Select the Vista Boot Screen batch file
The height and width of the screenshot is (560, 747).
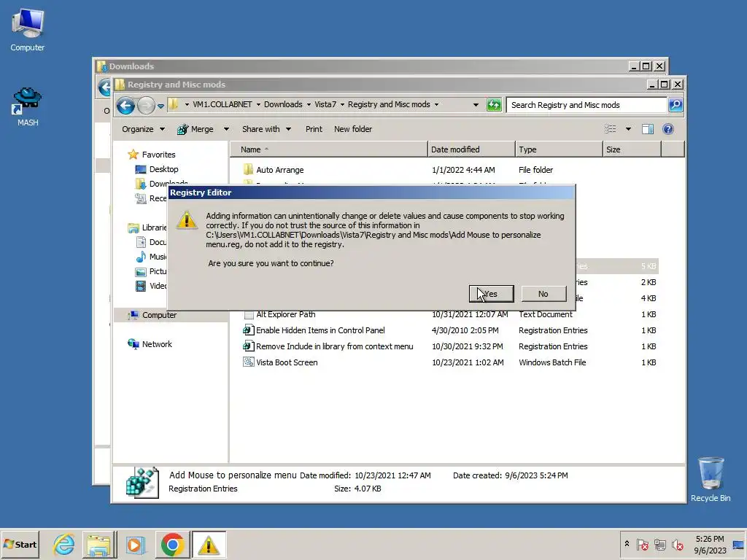287,362
